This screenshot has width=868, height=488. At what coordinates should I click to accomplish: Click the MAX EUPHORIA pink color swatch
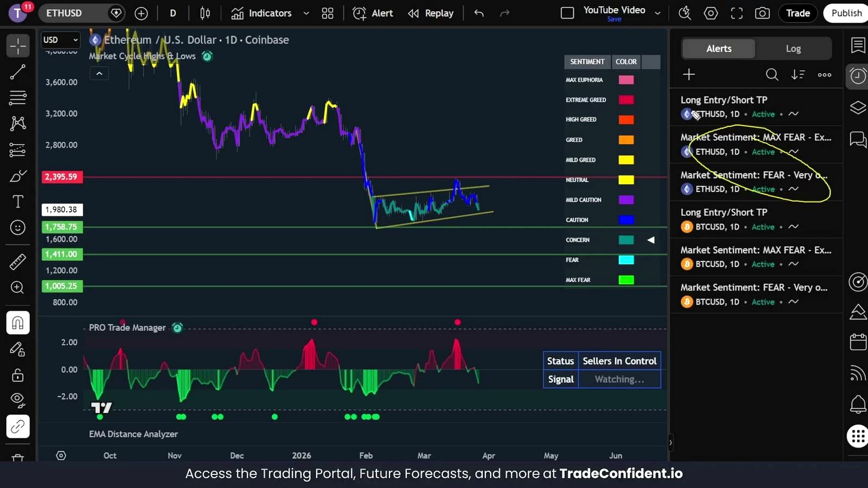click(x=626, y=80)
